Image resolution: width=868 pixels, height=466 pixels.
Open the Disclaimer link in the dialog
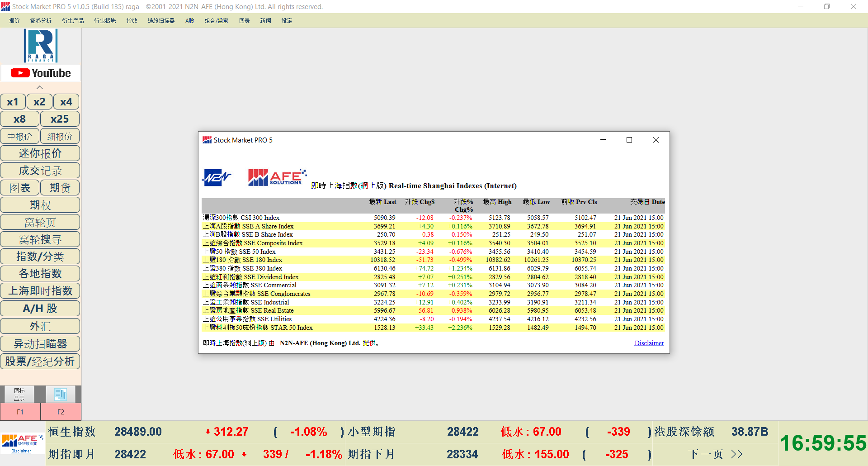point(649,343)
